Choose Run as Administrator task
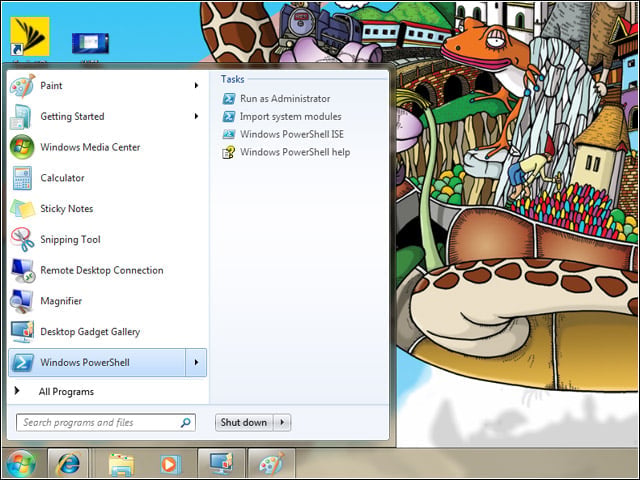Image resolution: width=640 pixels, height=480 pixels. pos(285,99)
